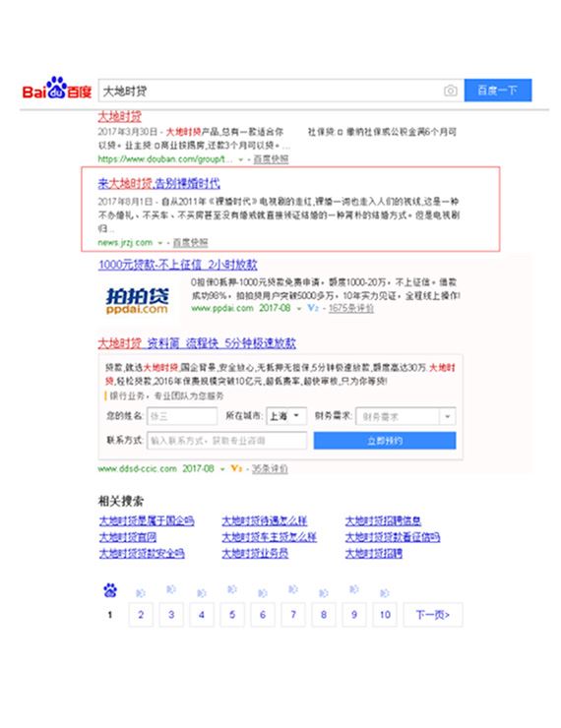Screen dimensions: 561x728
Task: Click the 百度一下 search button
Action: 498,91
